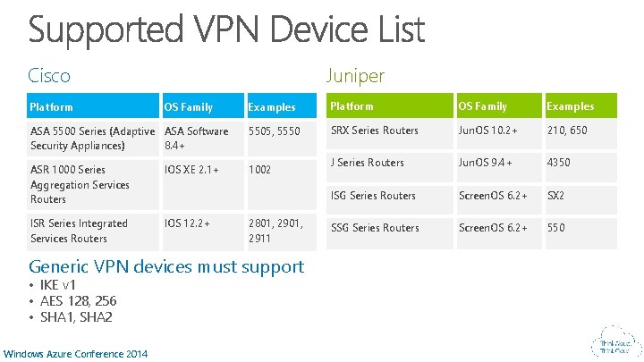Click the Supported VPN Device List title
644x362 pixels.
[226, 30]
